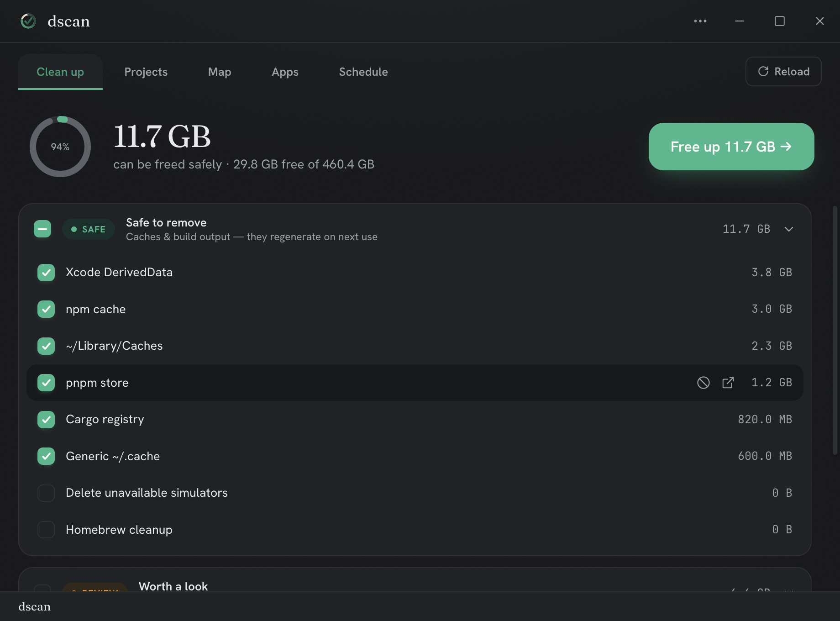Uncheck the npm cache checkbox

[46, 309]
